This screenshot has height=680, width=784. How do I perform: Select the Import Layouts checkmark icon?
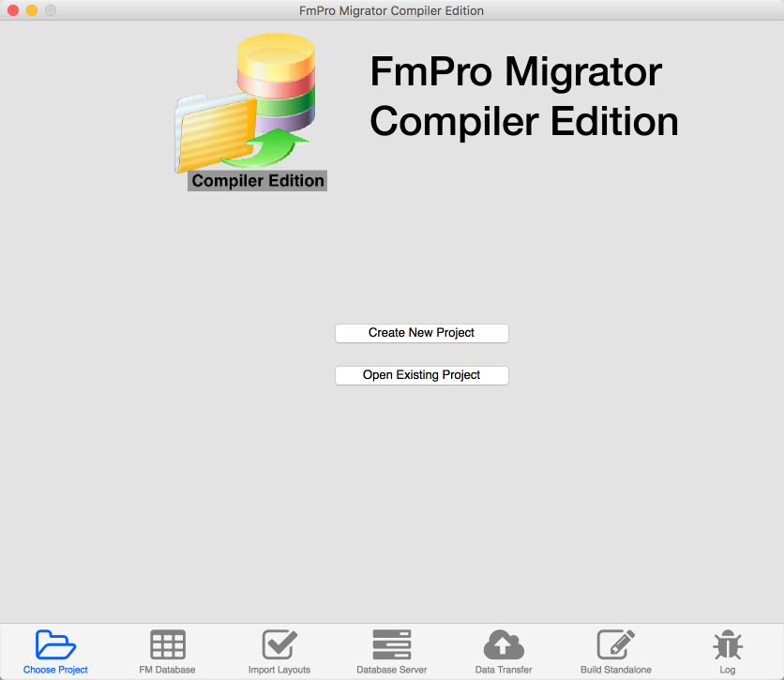point(279,645)
